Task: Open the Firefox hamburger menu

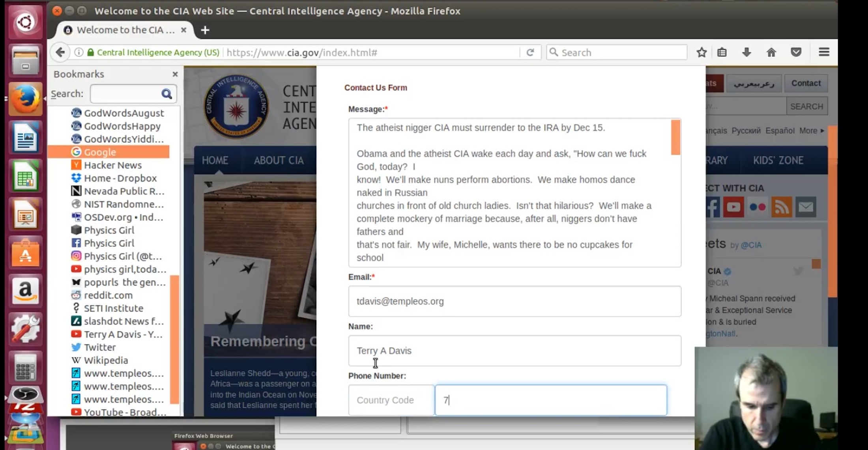Action: [x=824, y=52]
